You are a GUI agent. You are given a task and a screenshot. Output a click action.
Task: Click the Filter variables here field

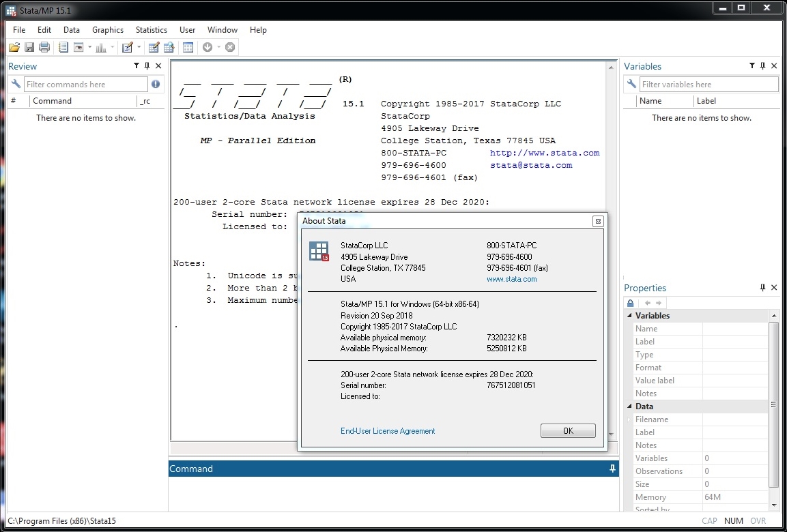click(709, 85)
